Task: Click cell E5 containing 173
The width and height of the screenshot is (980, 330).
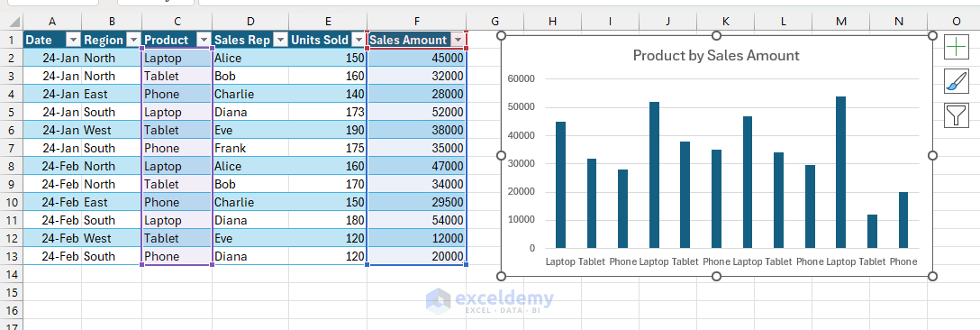Action: click(328, 113)
